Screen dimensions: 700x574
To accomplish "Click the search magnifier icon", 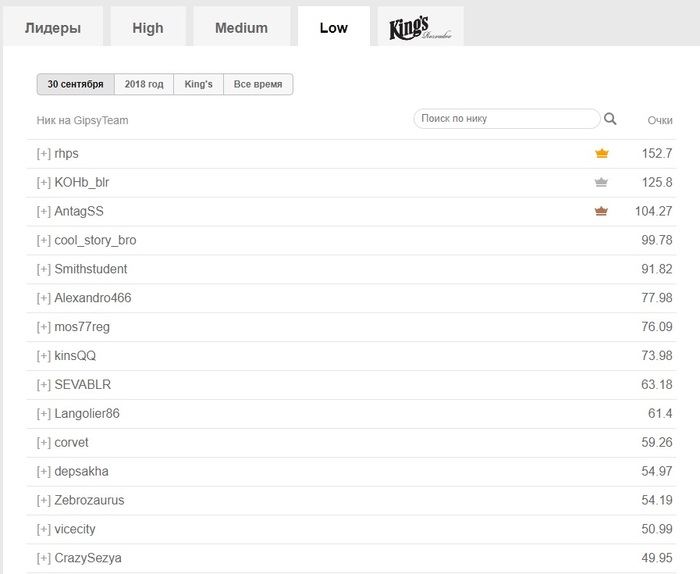I will (x=610, y=119).
